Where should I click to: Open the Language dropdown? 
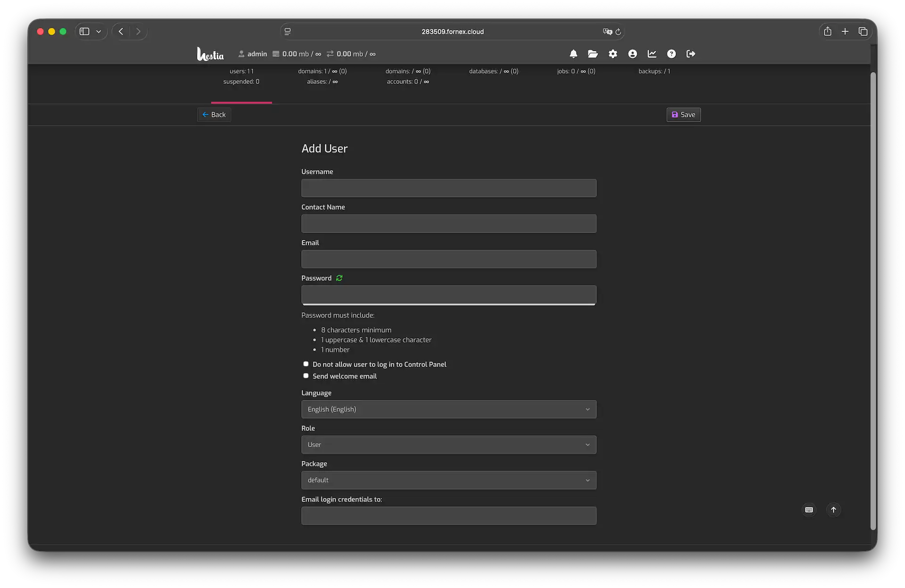tap(449, 409)
